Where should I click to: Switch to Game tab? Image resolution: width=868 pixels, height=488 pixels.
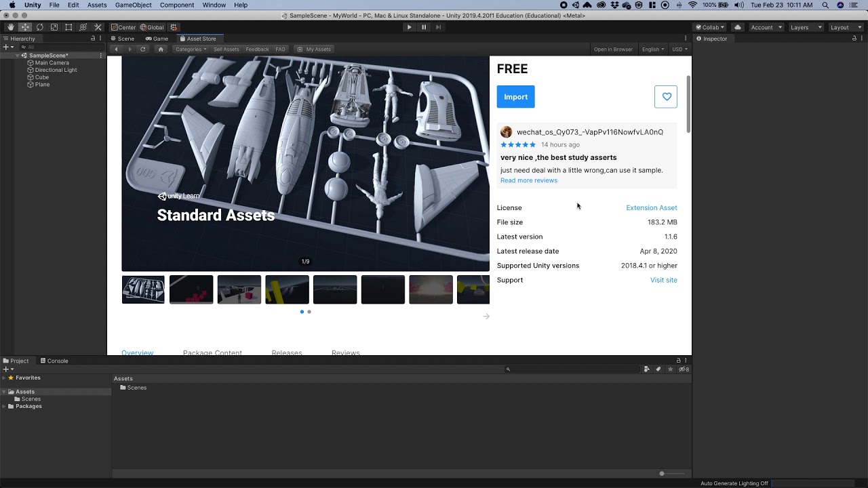[157, 39]
